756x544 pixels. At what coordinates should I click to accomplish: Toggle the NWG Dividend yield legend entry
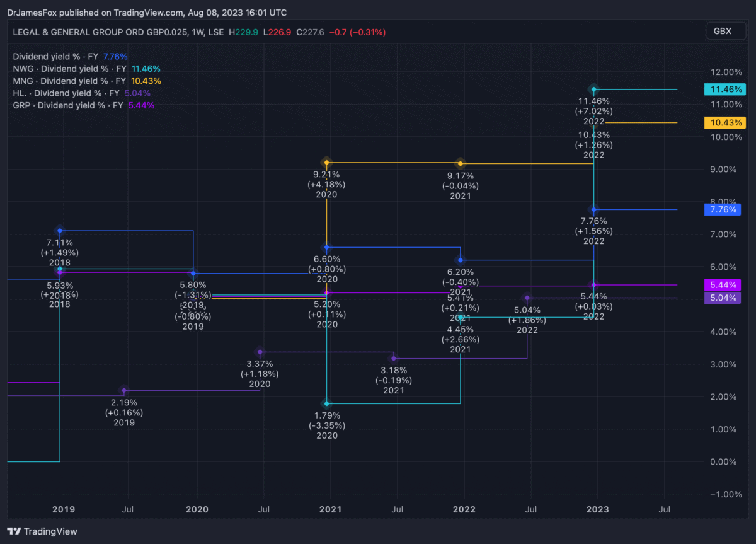point(69,69)
